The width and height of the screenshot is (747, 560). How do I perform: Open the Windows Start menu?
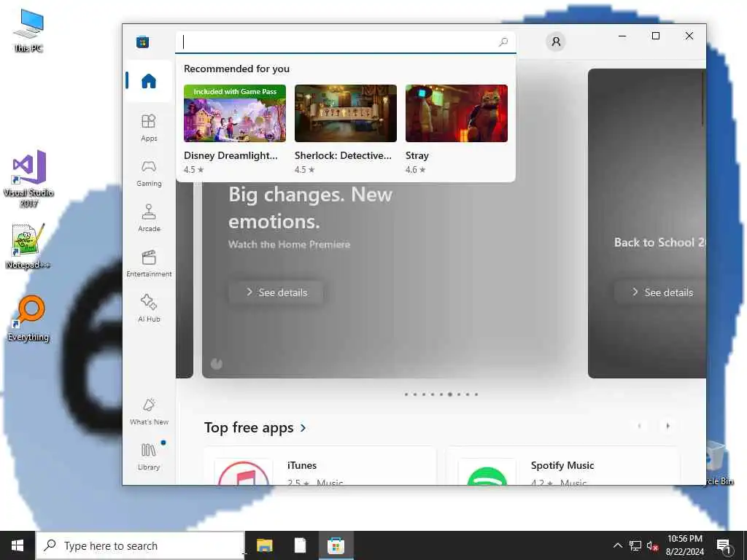coord(18,545)
